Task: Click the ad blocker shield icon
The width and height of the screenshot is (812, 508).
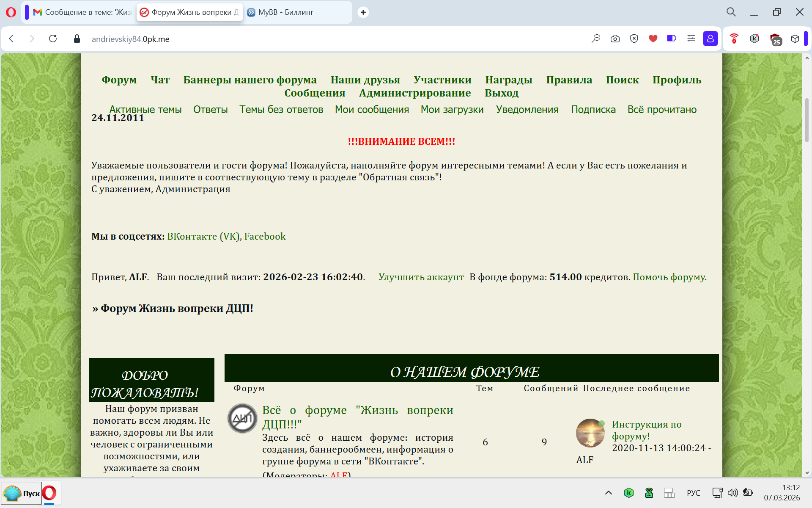Action: point(634,39)
